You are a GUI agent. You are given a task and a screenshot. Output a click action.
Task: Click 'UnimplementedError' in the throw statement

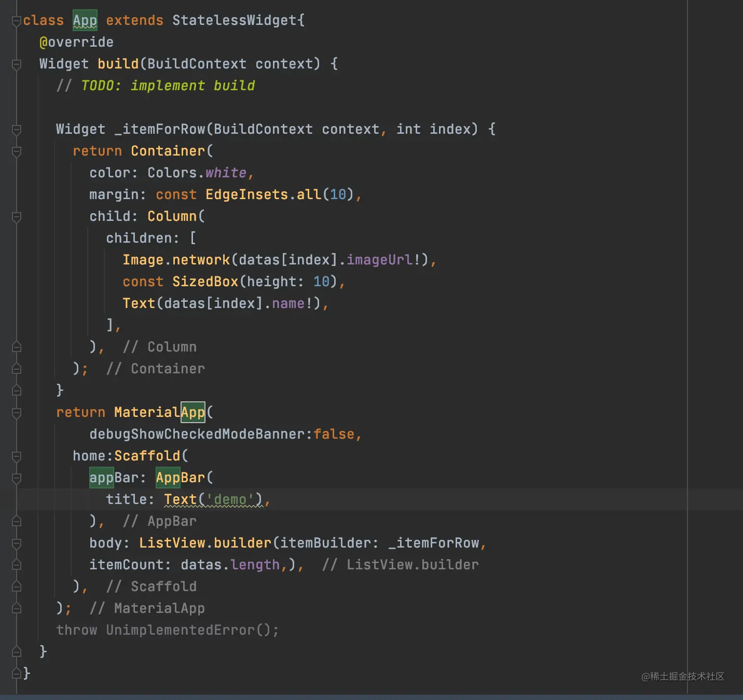click(181, 631)
